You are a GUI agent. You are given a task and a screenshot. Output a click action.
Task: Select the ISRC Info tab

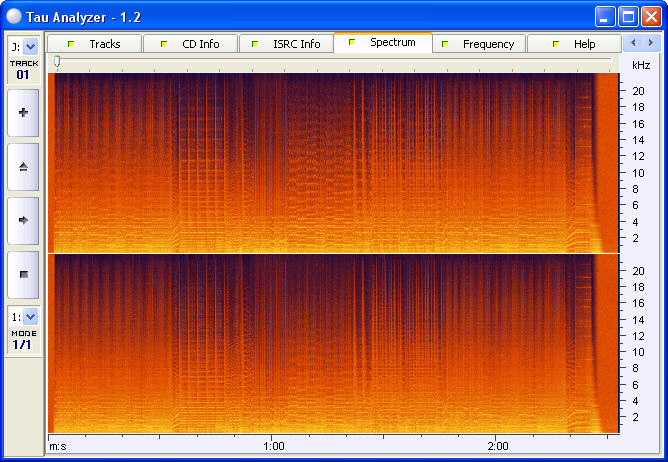(286, 44)
